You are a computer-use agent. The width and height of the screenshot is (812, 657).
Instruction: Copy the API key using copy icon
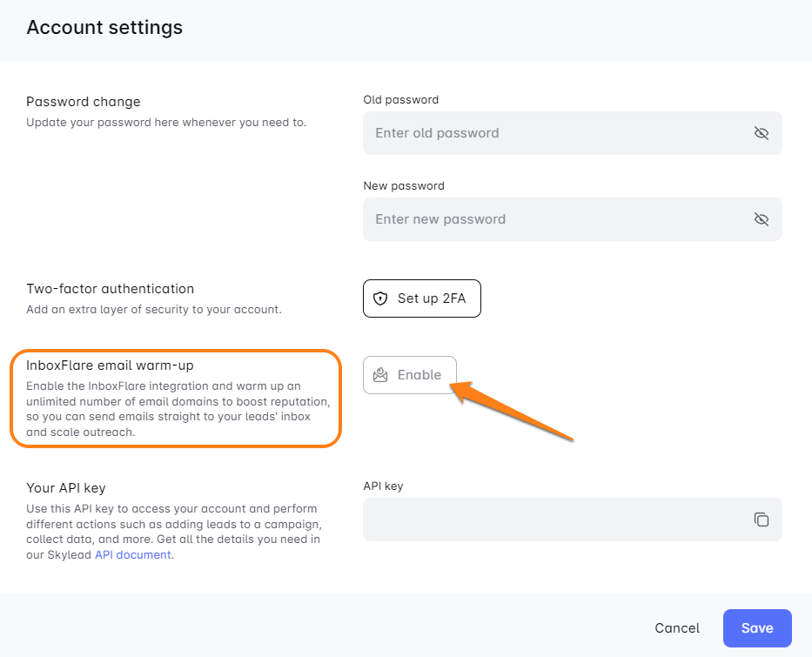click(761, 520)
